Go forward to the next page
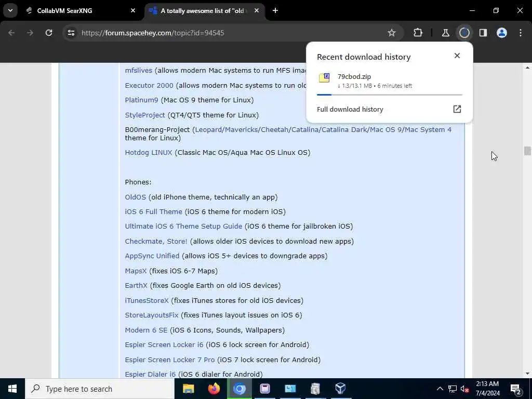This screenshot has height=399, width=532. click(x=30, y=33)
